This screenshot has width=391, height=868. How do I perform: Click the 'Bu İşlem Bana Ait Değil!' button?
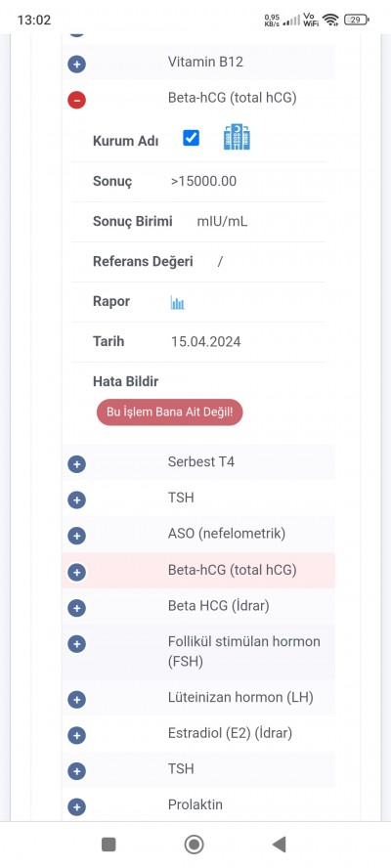click(169, 412)
